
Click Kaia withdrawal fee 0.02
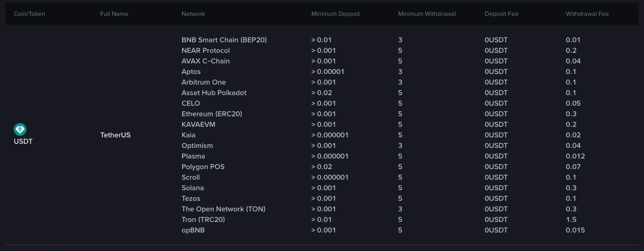pos(573,135)
